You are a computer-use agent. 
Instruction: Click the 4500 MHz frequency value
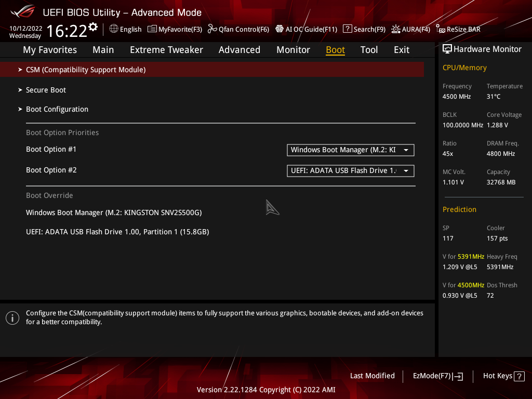[457, 97]
